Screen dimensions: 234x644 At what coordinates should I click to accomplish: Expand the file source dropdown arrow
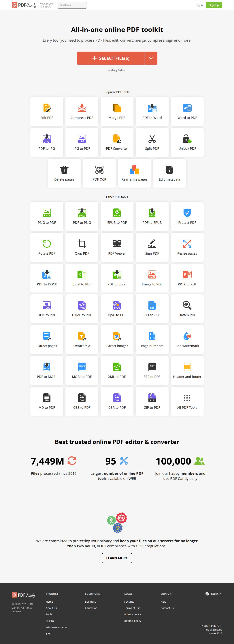point(151,58)
